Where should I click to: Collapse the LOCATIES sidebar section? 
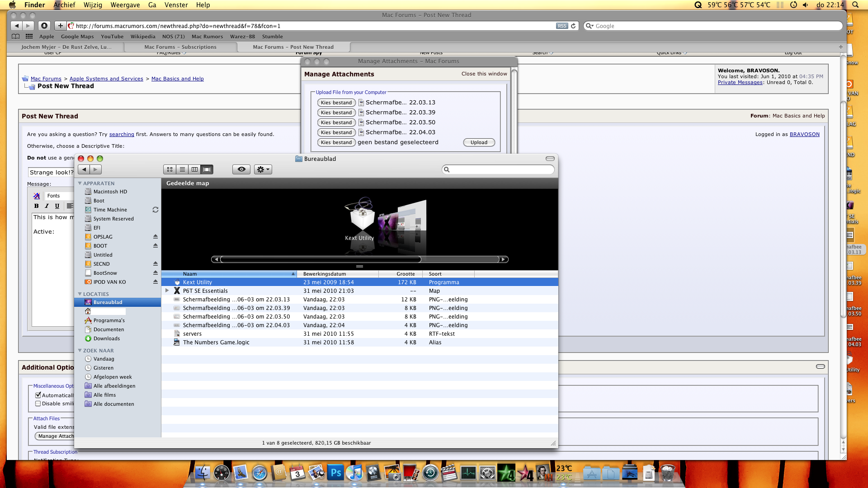(x=80, y=294)
